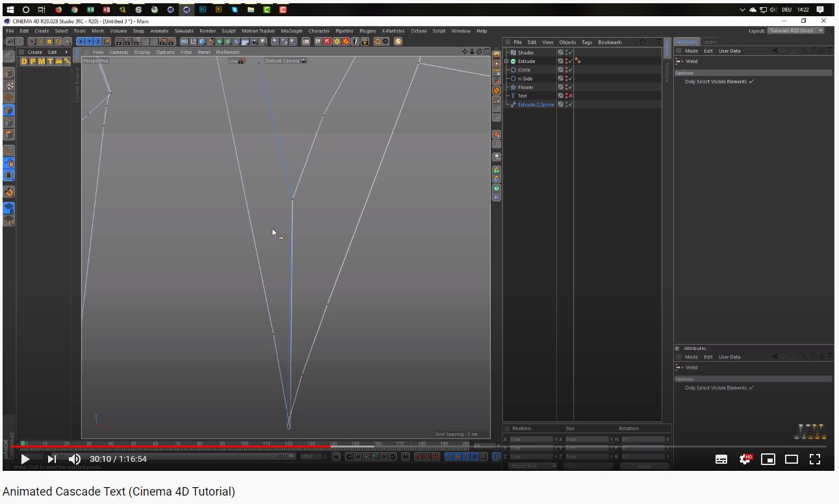
Task: Click the orange S plugin icon
Action: (398, 42)
